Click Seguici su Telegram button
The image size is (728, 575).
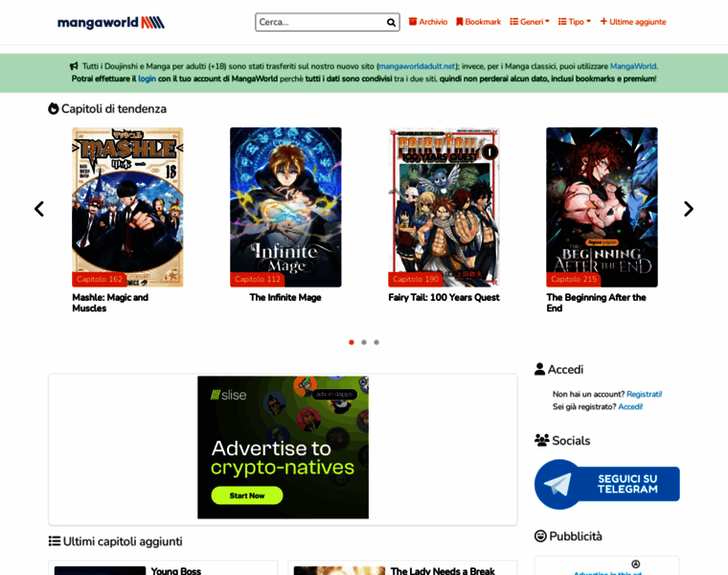click(x=606, y=484)
